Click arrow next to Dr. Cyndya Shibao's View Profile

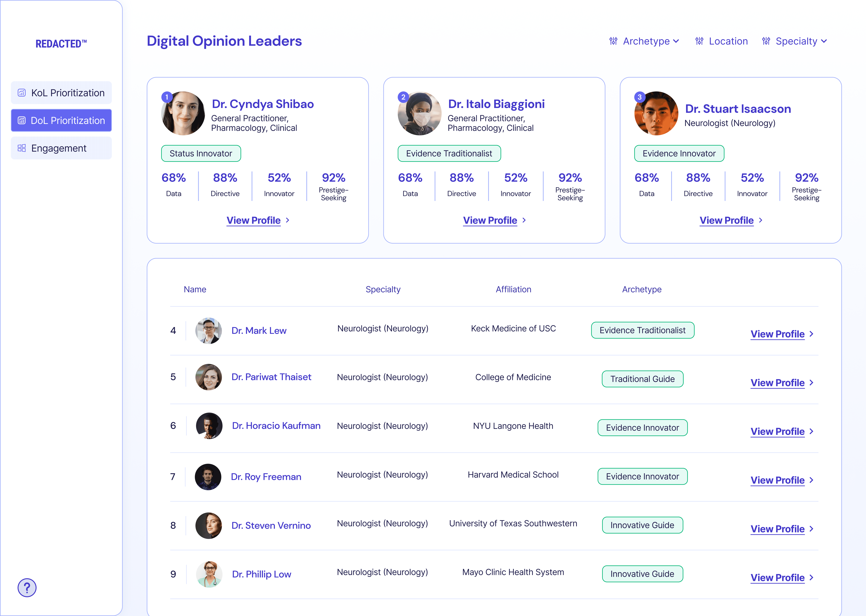click(288, 220)
